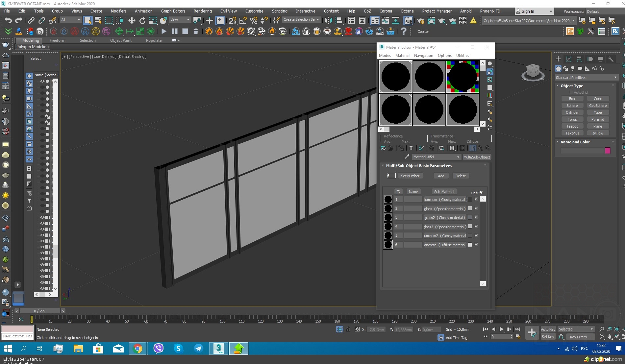The height and width of the screenshot is (364, 625).
Task: Switch to the Modify panel tab icon
Action: pos(569,59)
